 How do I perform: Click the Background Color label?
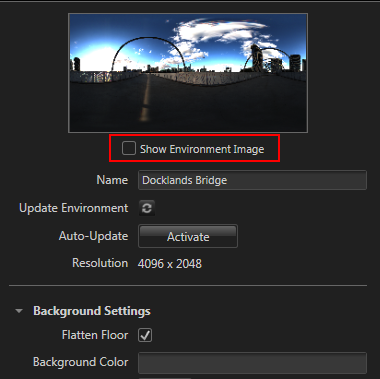[x=80, y=362]
